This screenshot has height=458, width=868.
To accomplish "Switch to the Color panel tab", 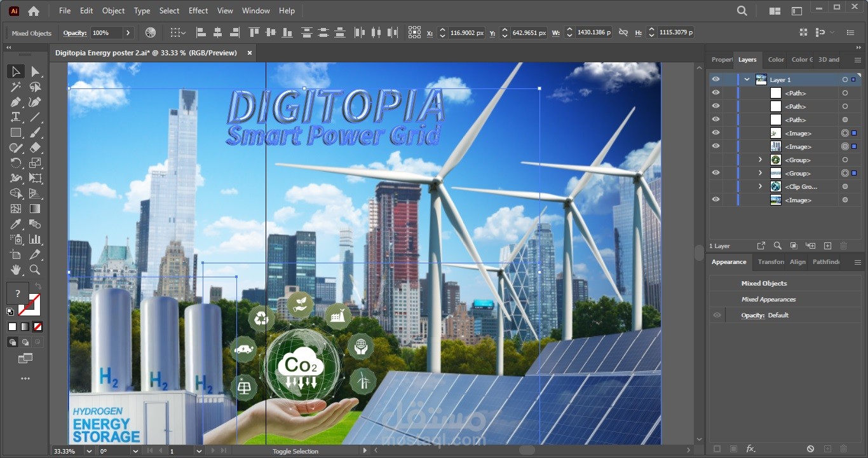I will click(776, 60).
